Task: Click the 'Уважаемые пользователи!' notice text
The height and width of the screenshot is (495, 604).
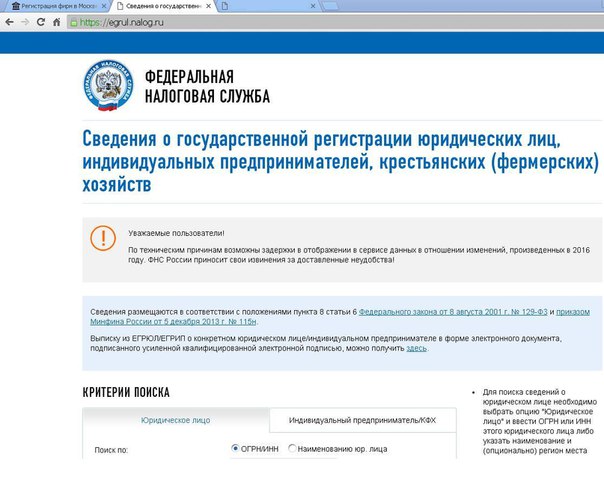Action: [x=176, y=233]
